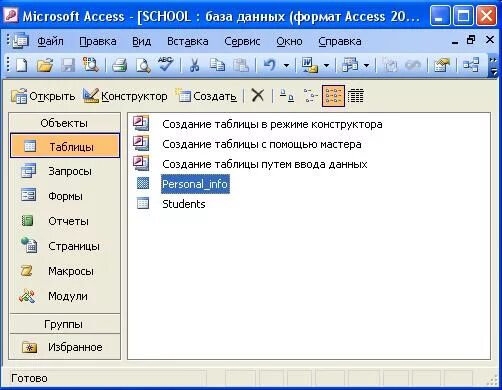The image size is (502, 390).
Task: Click the Save floppy disk icon
Action: 68,65
